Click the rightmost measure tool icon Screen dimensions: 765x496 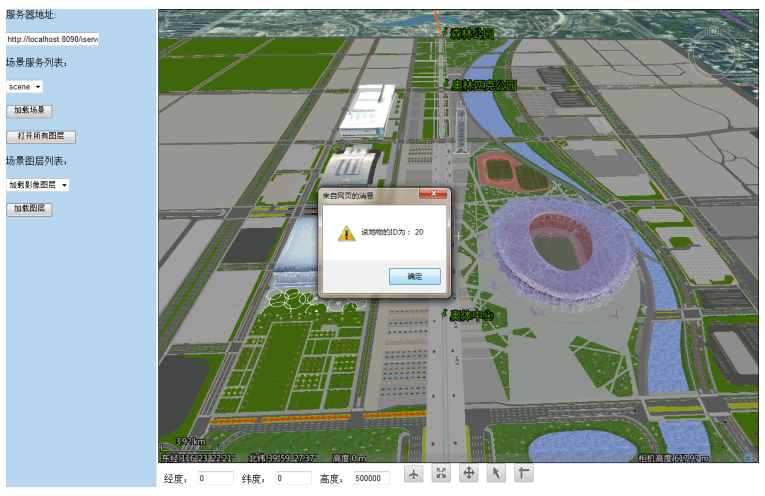coord(522,474)
